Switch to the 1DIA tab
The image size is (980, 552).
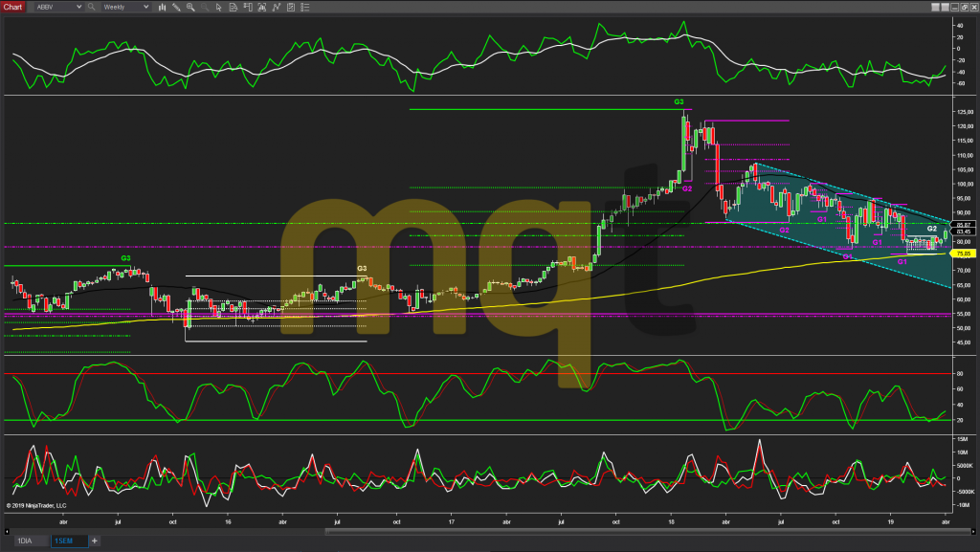click(x=24, y=541)
